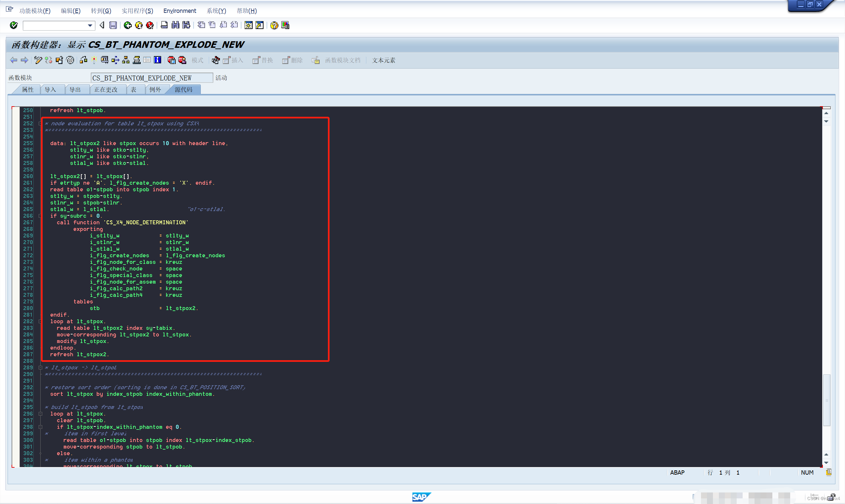Toggle display/change mode with pencil icon
The image size is (845, 504).
click(x=38, y=60)
